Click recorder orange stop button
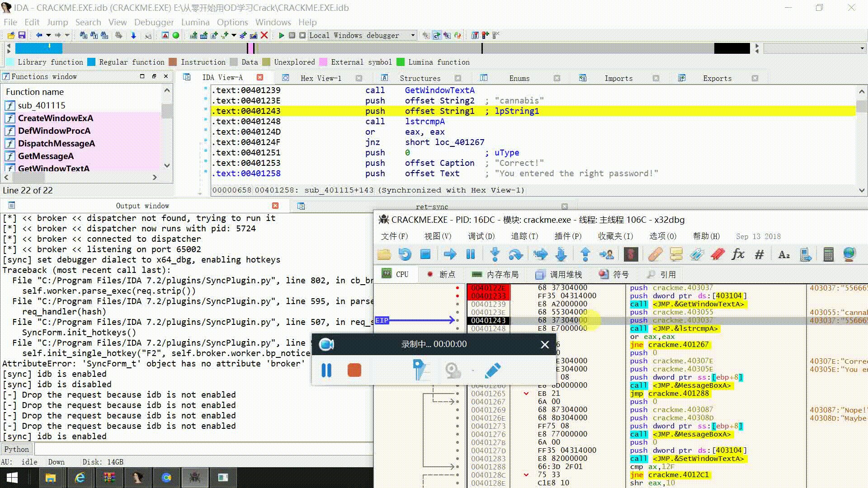Screen dimensions: 868x488 354,371
